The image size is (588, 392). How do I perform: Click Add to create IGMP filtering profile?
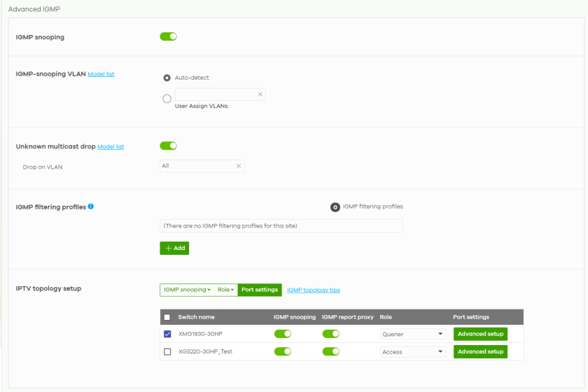point(174,248)
